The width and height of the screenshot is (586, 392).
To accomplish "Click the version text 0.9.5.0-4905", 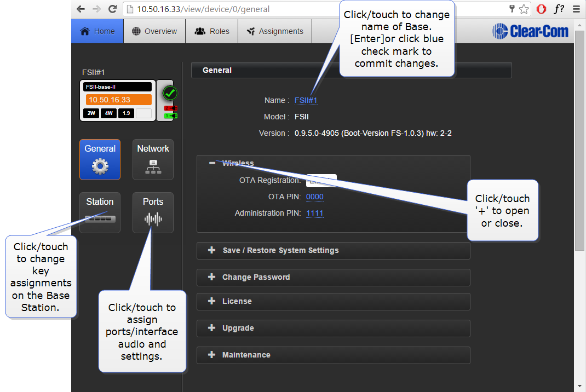I will tap(317, 133).
